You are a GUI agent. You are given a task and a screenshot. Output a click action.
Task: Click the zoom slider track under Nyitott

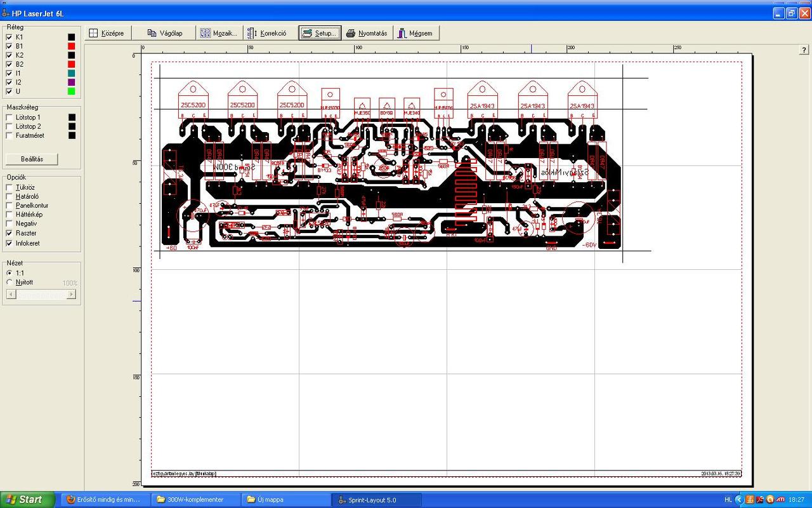pyautogui.click(x=41, y=294)
